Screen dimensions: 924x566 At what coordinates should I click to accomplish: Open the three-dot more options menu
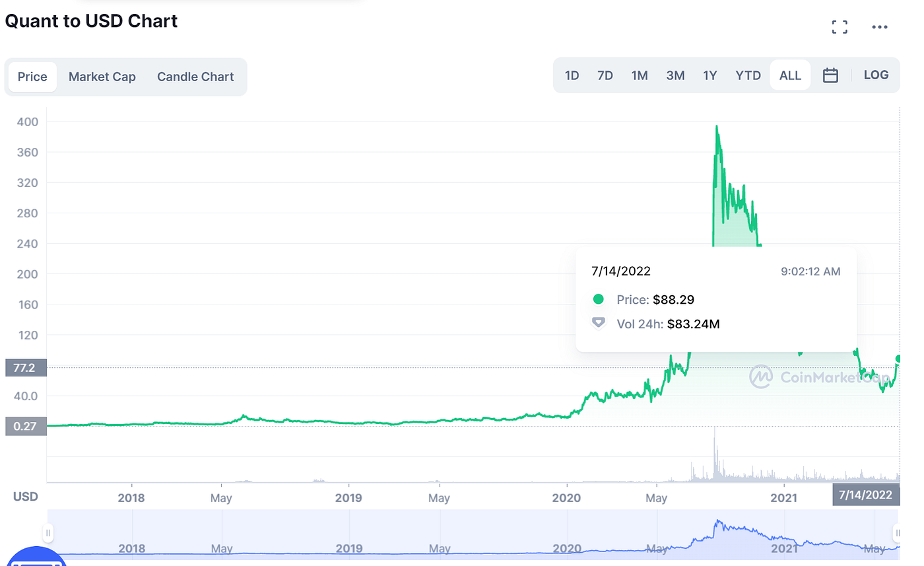(880, 27)
